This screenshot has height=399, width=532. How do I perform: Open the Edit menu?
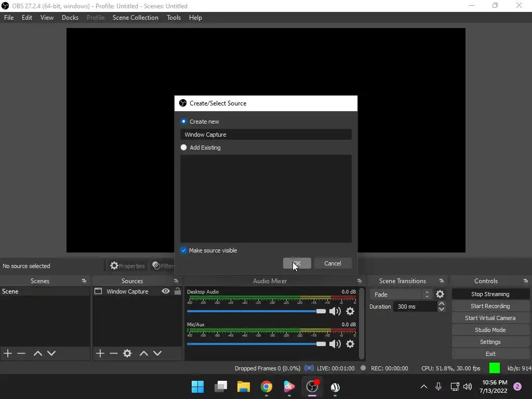point(27,18)
